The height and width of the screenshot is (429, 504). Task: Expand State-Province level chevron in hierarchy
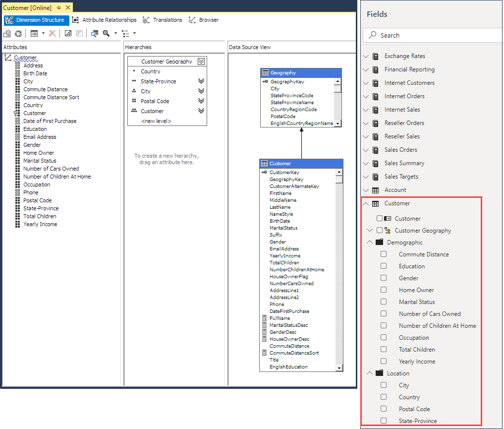pyautogui.click(x=201, y=81)
